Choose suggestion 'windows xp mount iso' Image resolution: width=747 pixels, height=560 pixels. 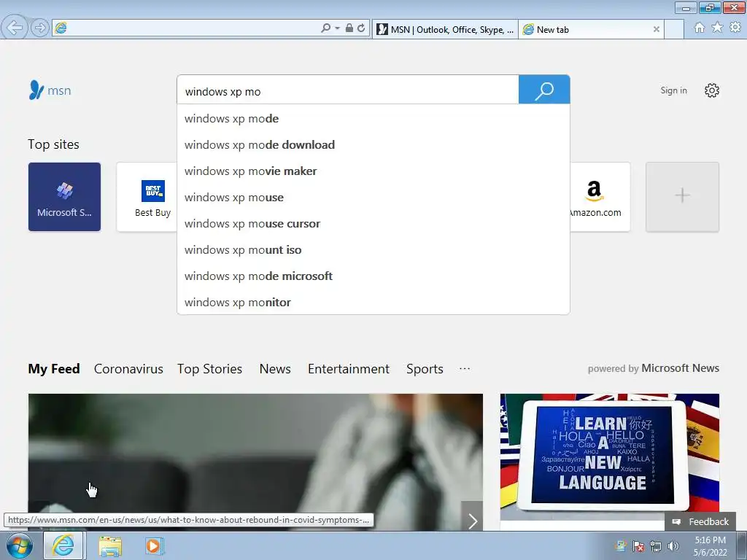[x=373, y=249]
